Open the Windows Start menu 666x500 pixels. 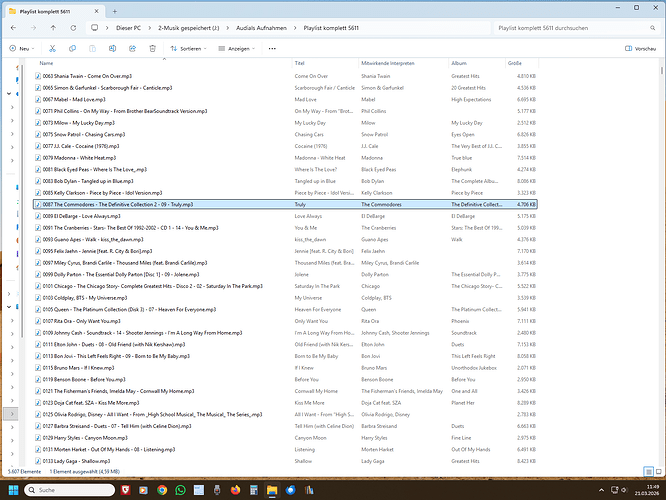pyautogui.click(x=13, y=490)
